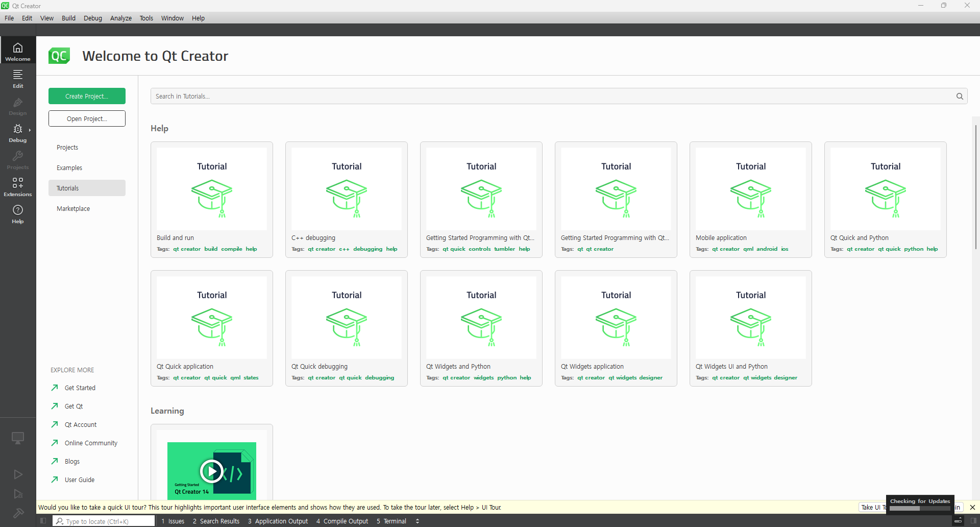Viewport: 980px width, 527px height.
Task: Play the Qt Creator 14 getting started video
Action: point(212,471)
